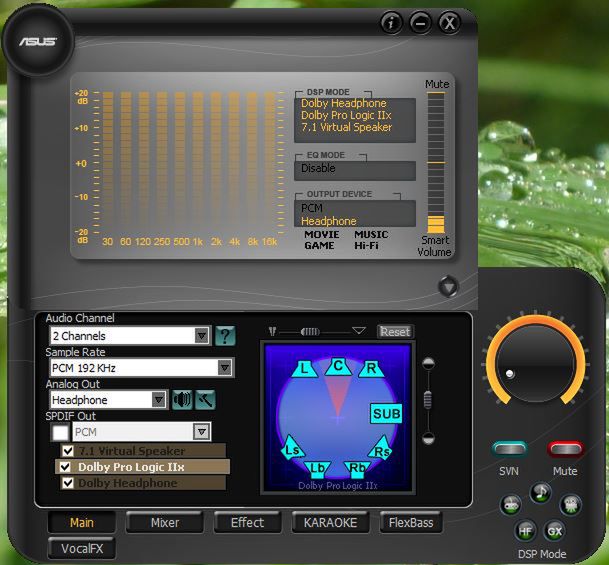Tick the SPDIF Out checkbox
Image resolution: width=609 pixels, height=565 pixels.
tap(60, 432)
